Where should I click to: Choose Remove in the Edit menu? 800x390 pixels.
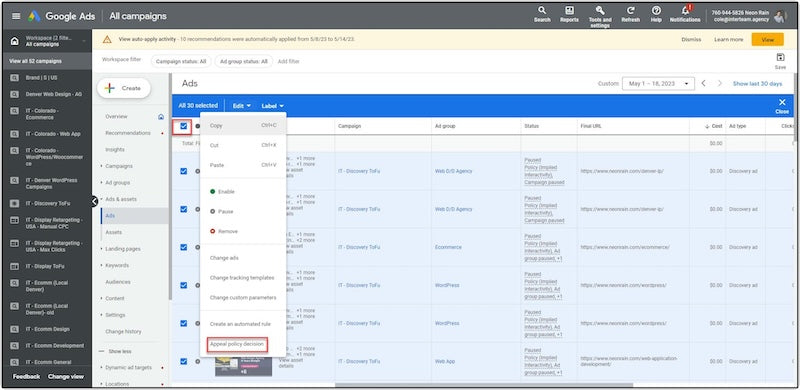[x=243, y=231]
